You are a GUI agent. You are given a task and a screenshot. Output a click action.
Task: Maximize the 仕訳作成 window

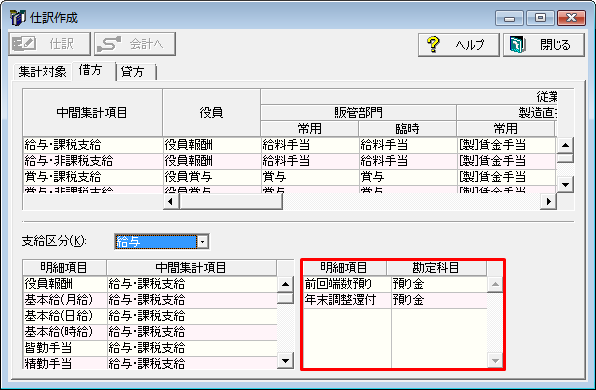540,18
